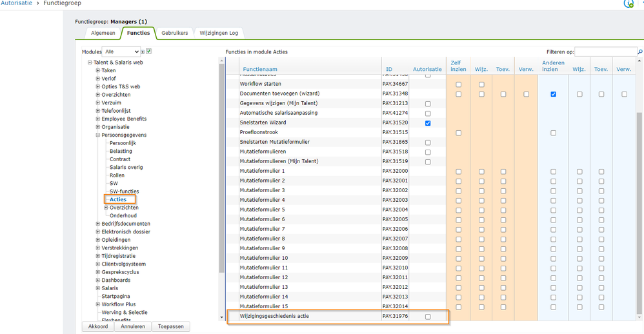Uncheck Anderen inzien for Documenten toevoegen

tap(553, 94)
